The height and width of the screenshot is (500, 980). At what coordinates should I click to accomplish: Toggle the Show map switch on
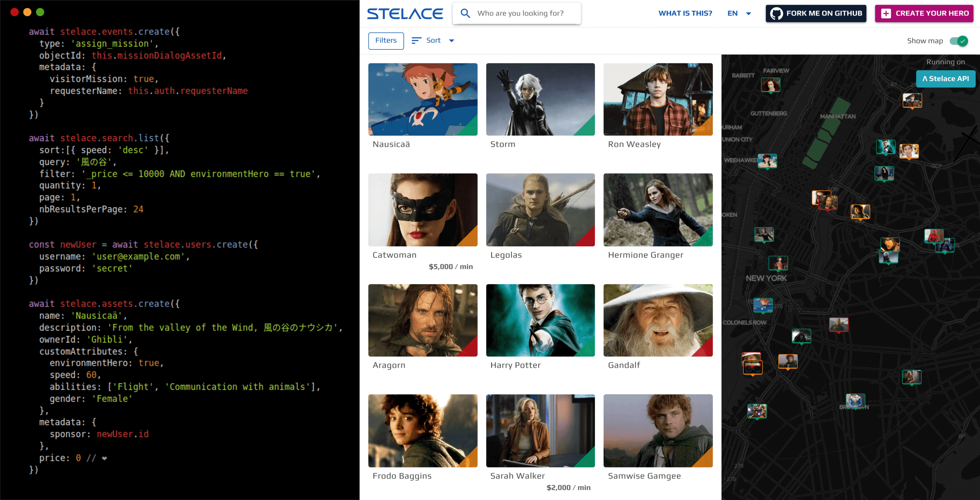click(963, 41)
